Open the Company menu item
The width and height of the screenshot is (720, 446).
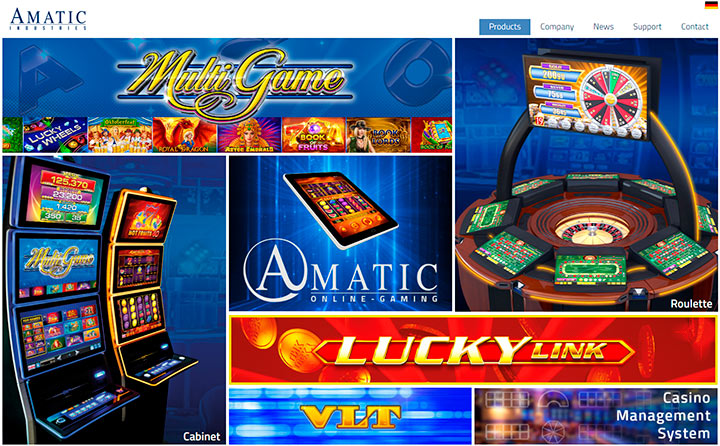(x=557, y=27)
